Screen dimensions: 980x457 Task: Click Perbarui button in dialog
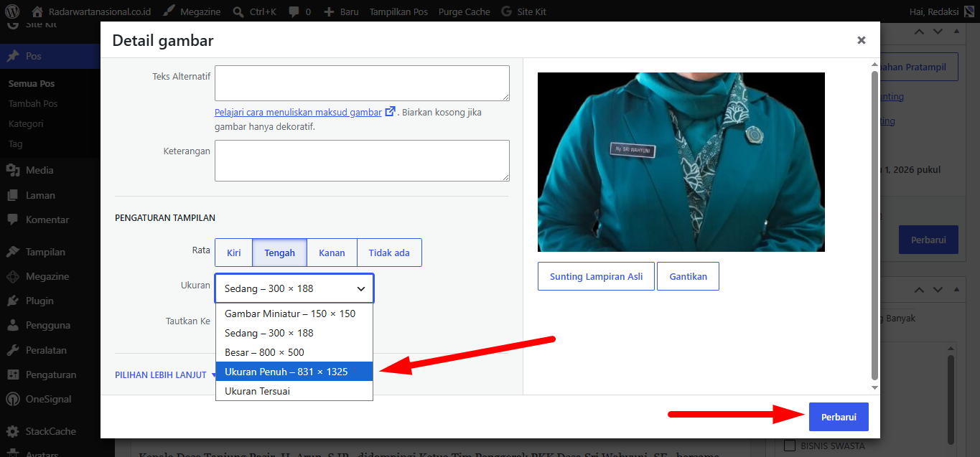(x=839, y=417)
